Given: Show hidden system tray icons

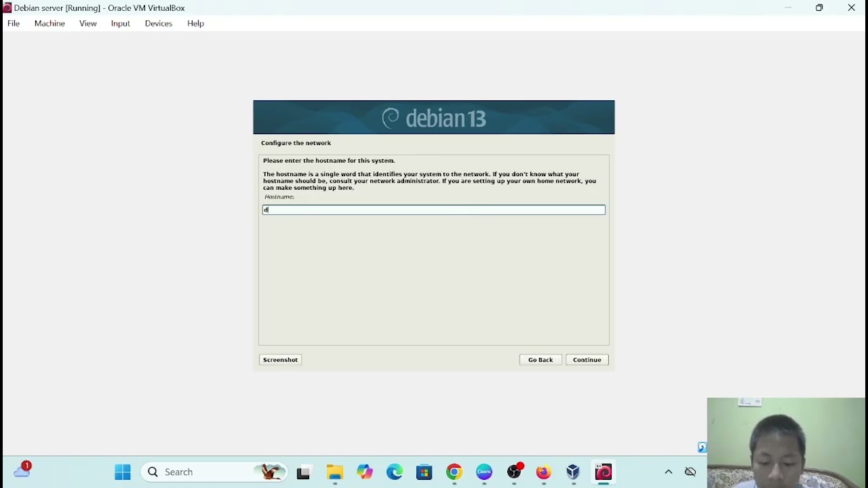Looking at the screenshot, I should click(x=669, y=472).
